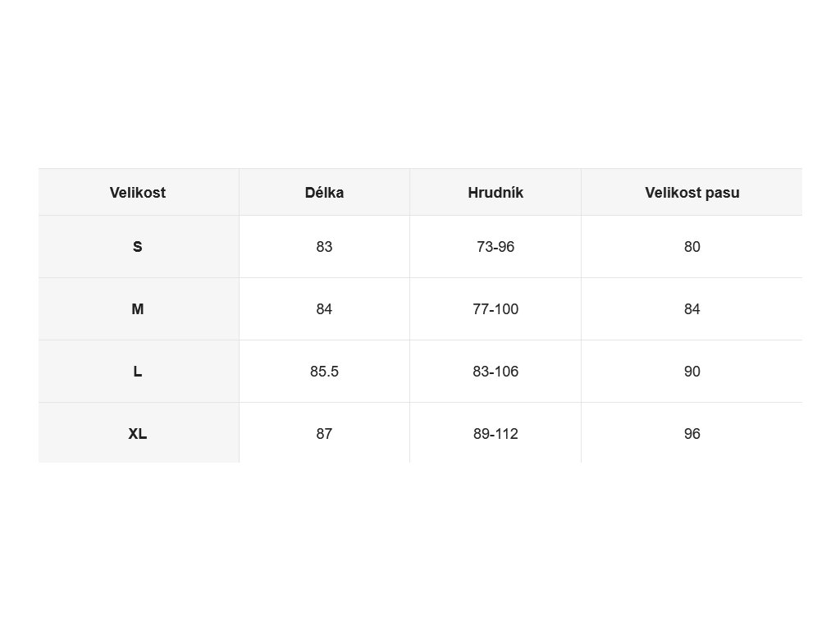Click chest range 73-96

(495, 247)
